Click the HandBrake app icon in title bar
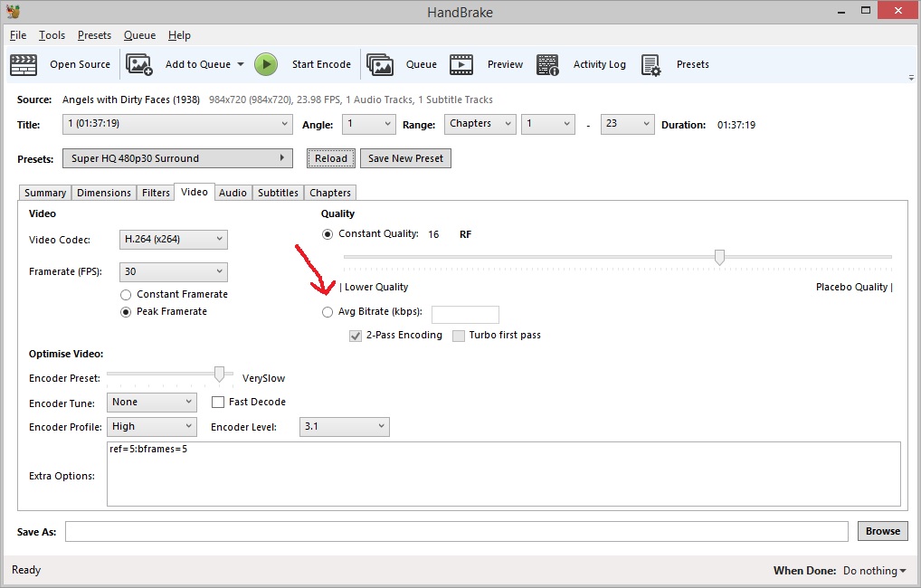 (13, 11)
